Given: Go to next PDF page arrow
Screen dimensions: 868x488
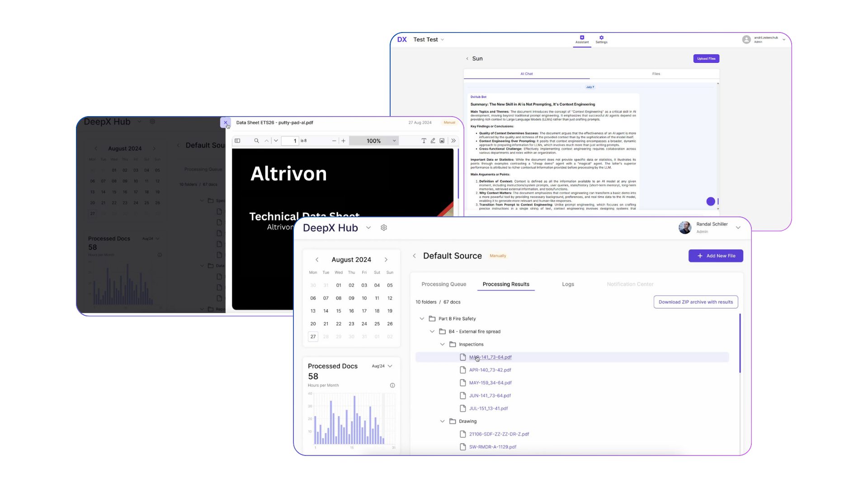Looking at the screenshot, I should click(x=276, y=141).
